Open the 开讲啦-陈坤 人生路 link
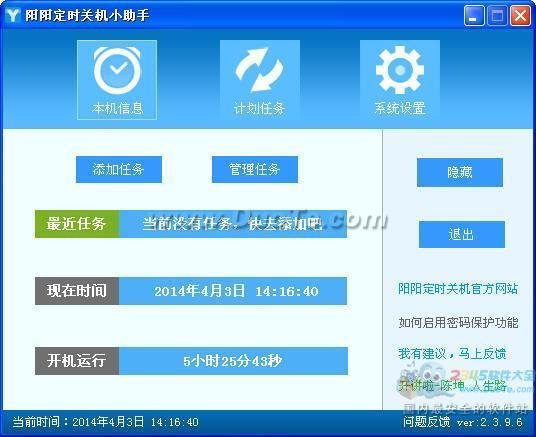The width and height of the screenshot is (536, 437). pyautogui.click(x=452, y=386)
